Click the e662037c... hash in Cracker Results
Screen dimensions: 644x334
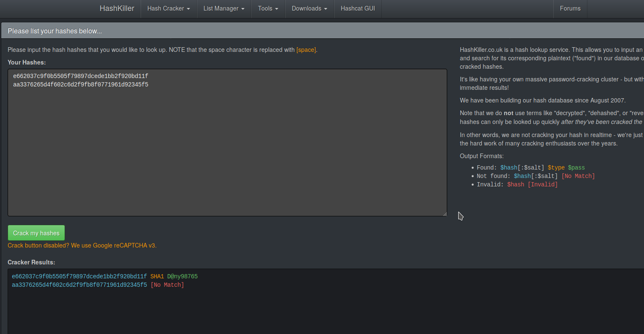point(79,277)
